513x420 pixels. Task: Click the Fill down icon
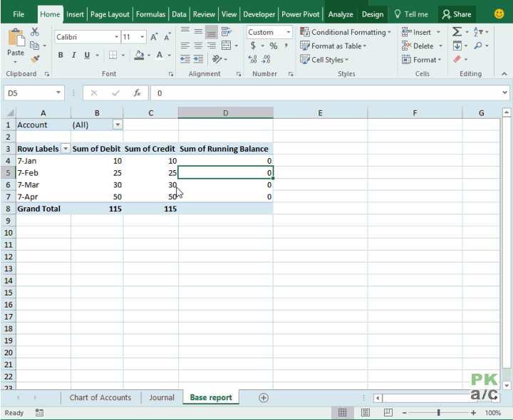(457, 46)
